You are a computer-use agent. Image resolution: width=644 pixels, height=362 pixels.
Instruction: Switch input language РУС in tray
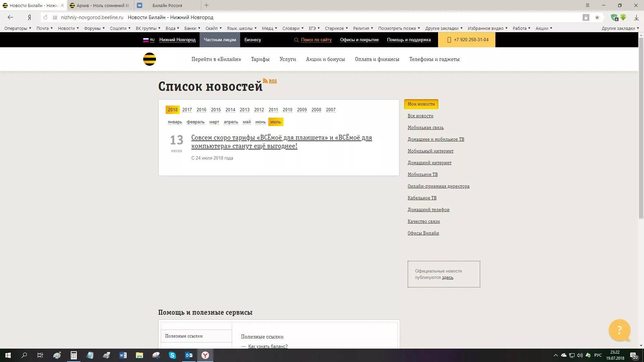coord(598,355)
